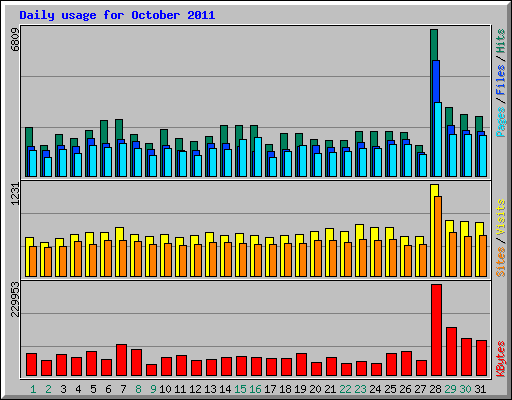This screenshot has height=400, width=512.
Task: Select the red KBytes bar for day 29
Action: pyautogui.click(x=451, y=352)
